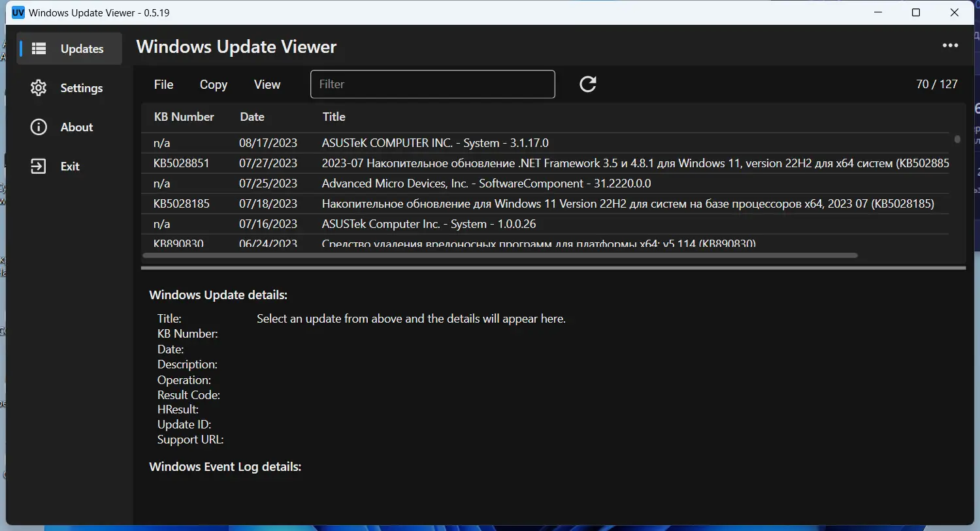Image resolution: width=980 pixels, height=531 pixels.
Task: Open the View menu
Action: [267, 84]
